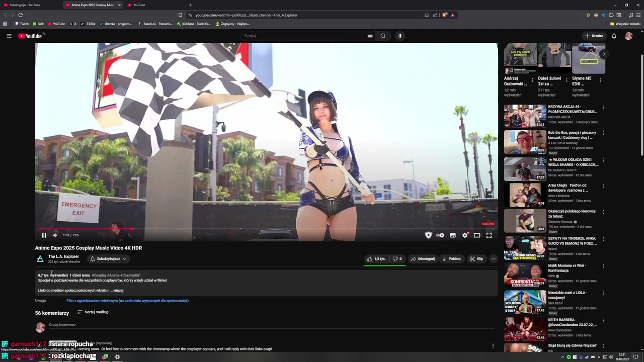This screenshot has height=362, width=644.
Task: Open options for KEITH BARRERA video
Action: click(x=603, y=320)
